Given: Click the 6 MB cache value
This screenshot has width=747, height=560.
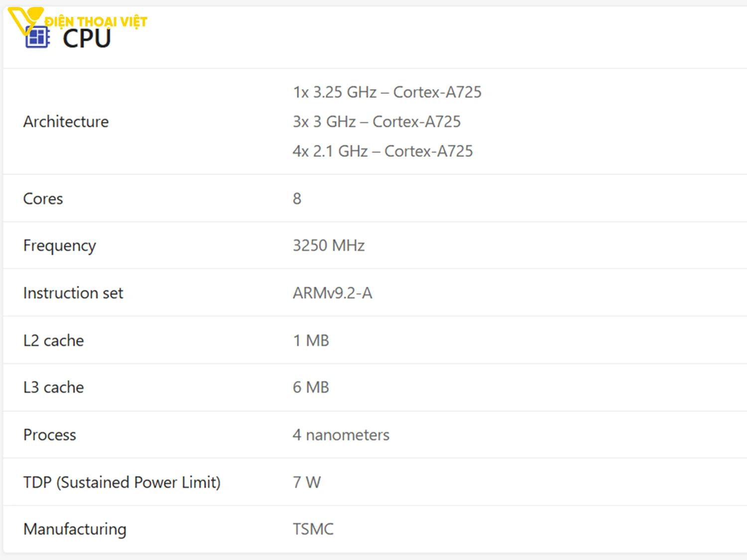Looking at the screenshot, I should pyautogui.click(x=311, y=388).
